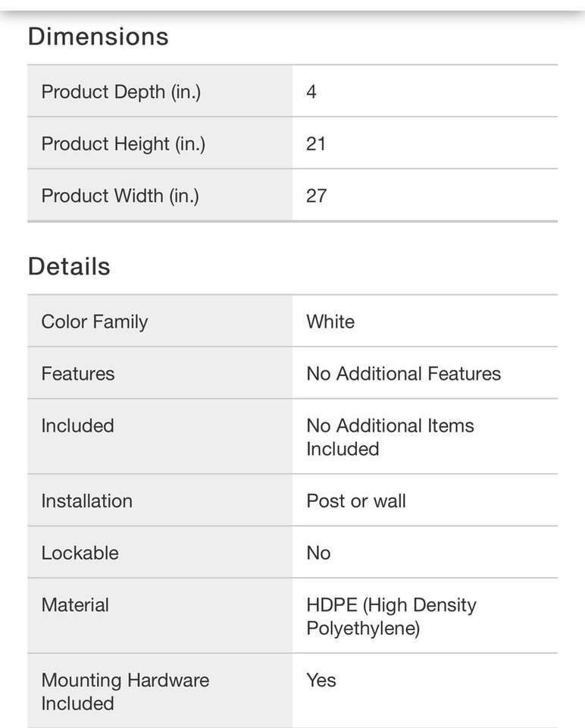Select the Material row label
585x728 pixels.
pyautogui.click(x=75, y=605)
